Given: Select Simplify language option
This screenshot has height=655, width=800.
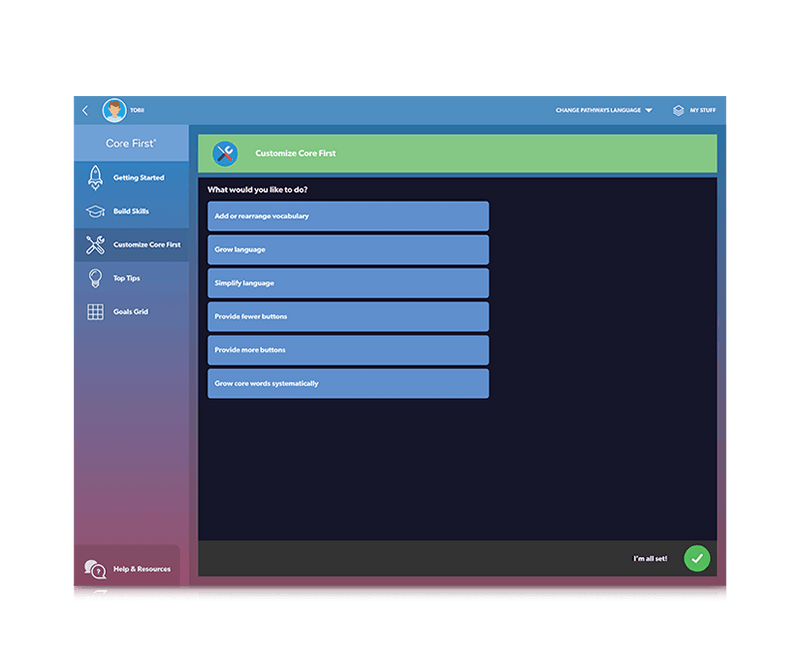Looking at the screenshot, I should coord(348,283).
